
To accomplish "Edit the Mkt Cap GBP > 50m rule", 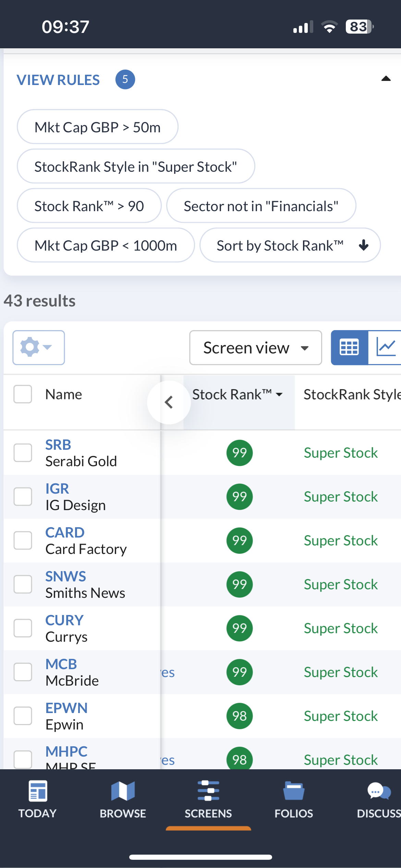I will (x=98, y=127).
